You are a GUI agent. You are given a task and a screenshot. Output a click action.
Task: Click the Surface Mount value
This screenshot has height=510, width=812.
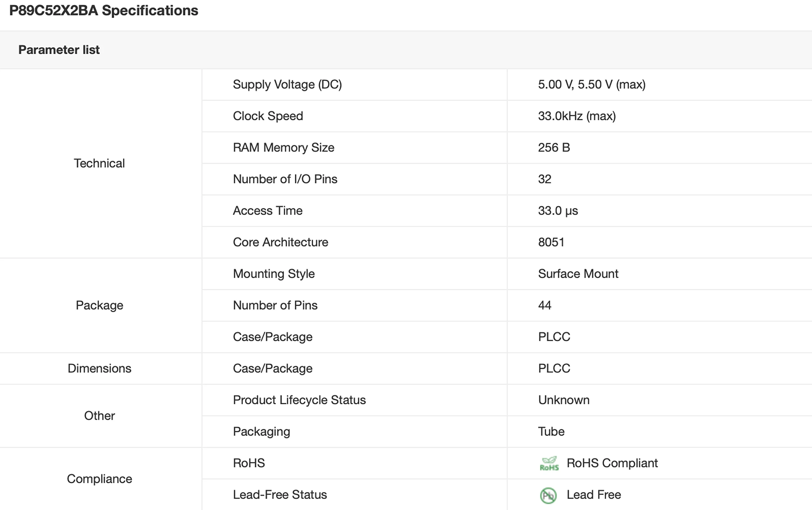[578, 273]
